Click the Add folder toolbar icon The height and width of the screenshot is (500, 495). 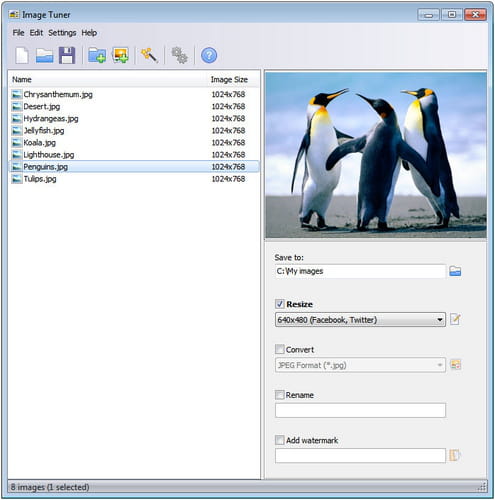tap(97, 55)
